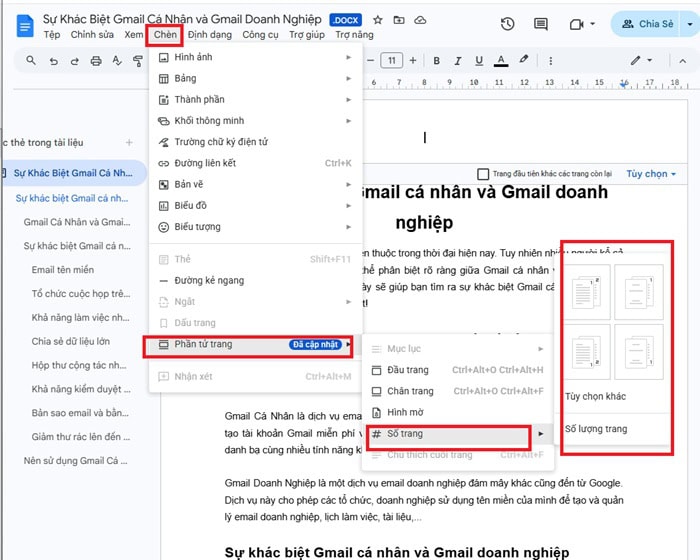Choose 'Tùy chọn khác' page number option

(595, 396)
